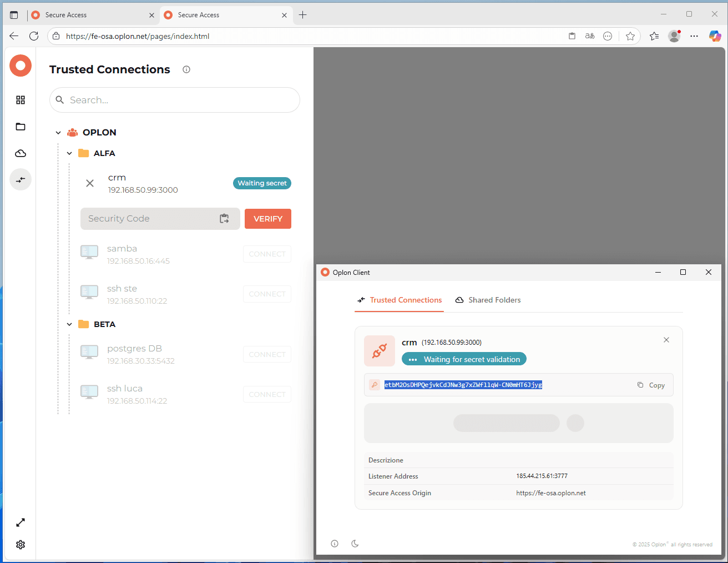Screen dimensions: 728x563
Task: Click the cloud icon in left sidebar
Action: pos(21,153)
